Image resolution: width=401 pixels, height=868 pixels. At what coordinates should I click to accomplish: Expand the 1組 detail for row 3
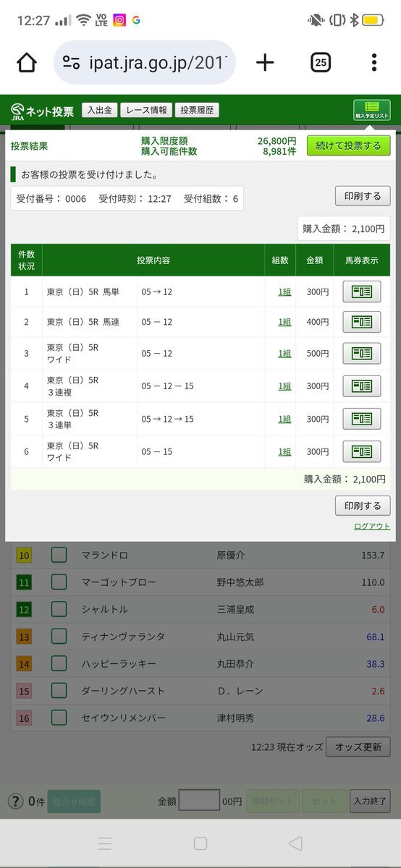[x=284, y=354]
